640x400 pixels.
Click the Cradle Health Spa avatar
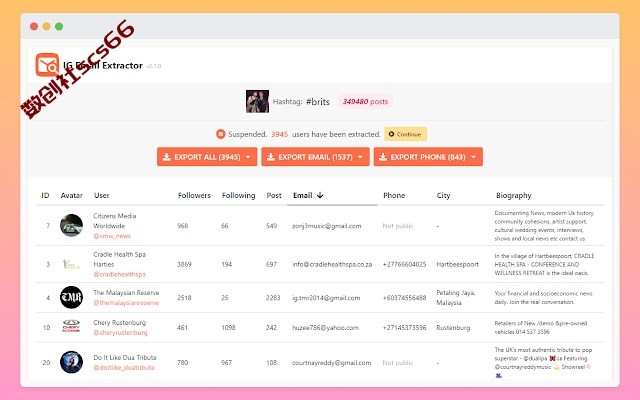pyautogui.click(x=71, y=264)
